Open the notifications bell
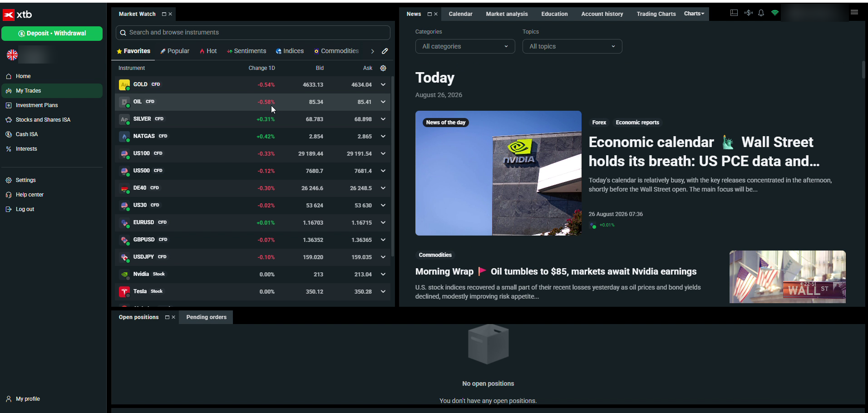Image resolution: width=868 pixels, height=413 pixels. click(761, 13)
